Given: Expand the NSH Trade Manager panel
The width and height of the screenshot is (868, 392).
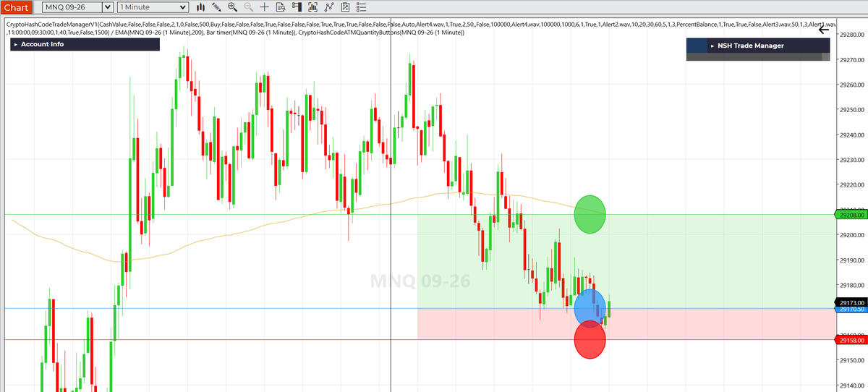Looking at the screenshot, I should coord(758,46).
